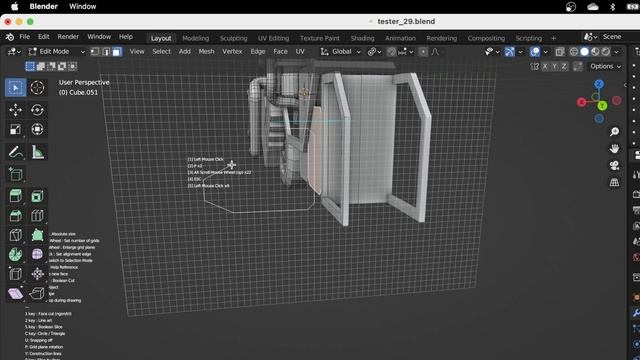
Task: Select the 3D Cursor tool
Action: (37, 88)
